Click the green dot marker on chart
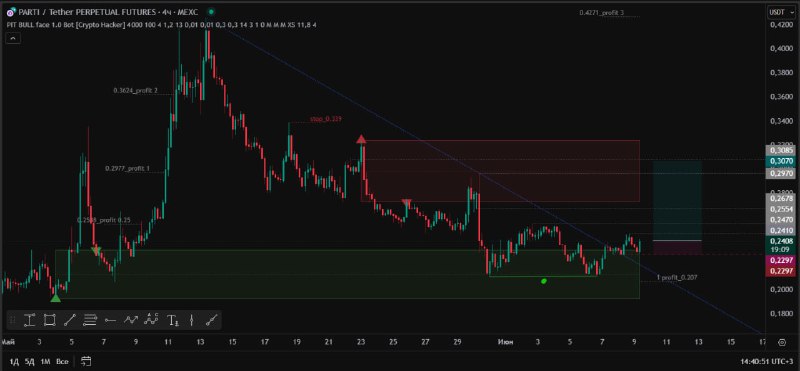 pos(544,281)
